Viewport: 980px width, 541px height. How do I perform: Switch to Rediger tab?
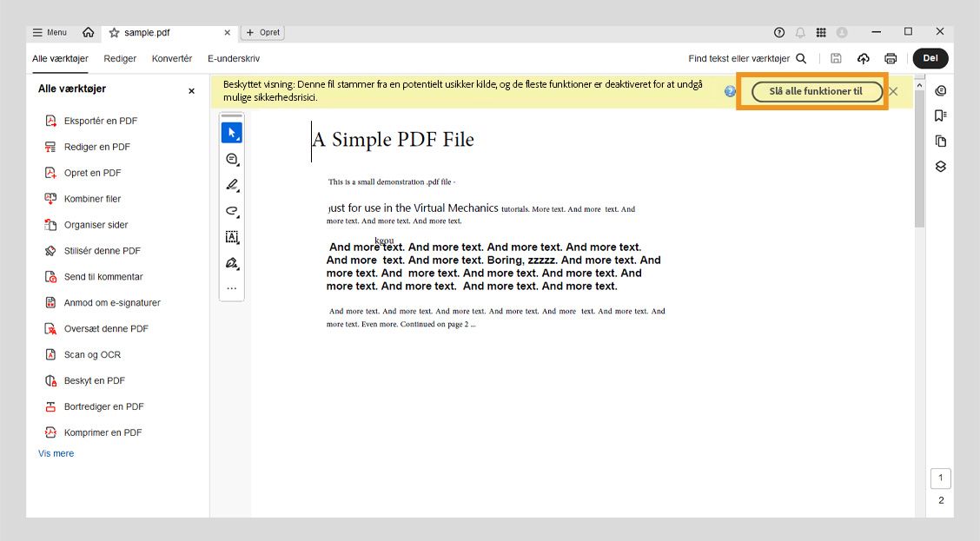(120, 59)
